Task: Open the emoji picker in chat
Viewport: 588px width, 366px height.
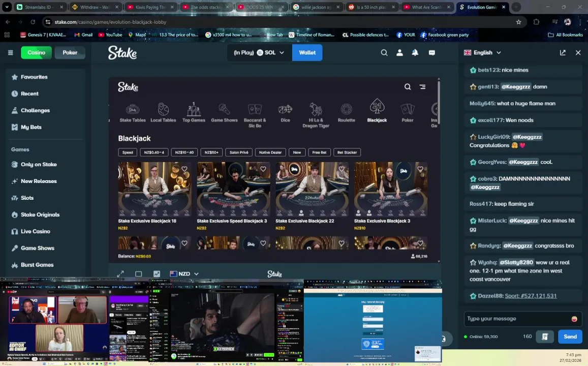Action: coord(574,319)
